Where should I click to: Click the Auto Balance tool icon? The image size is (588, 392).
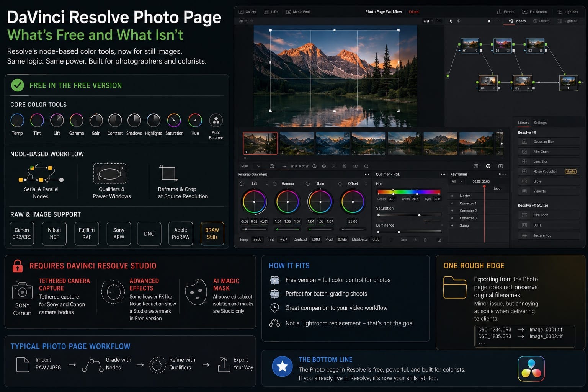pos(216,121)
